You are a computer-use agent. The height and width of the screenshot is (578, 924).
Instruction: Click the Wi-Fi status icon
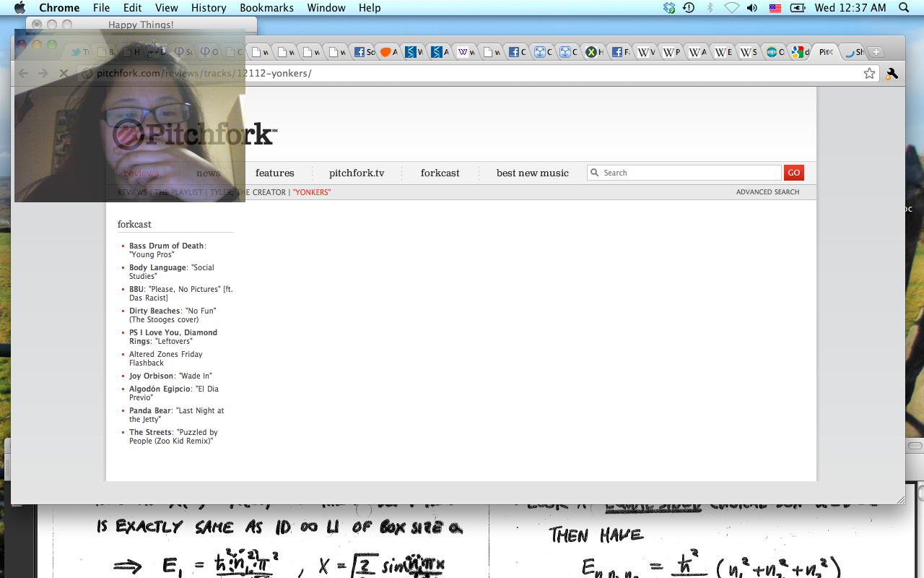[731, 8]
